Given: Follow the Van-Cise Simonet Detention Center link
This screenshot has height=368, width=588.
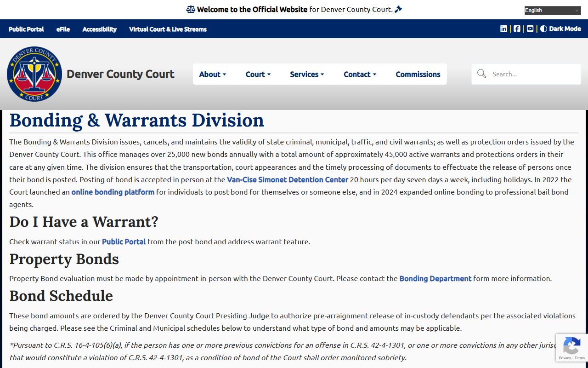Looking at the screenshot, I should (288, 179).
